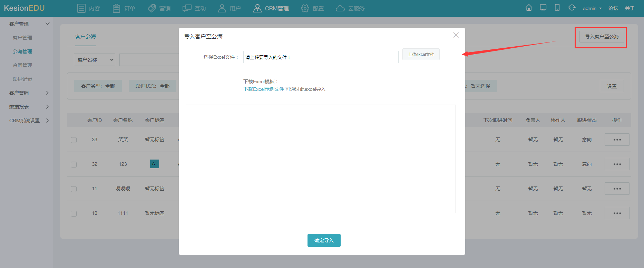Click the customer name 笑笑
Image resolution: width=644 pixels, height=268 pixels.
[123, 140]
